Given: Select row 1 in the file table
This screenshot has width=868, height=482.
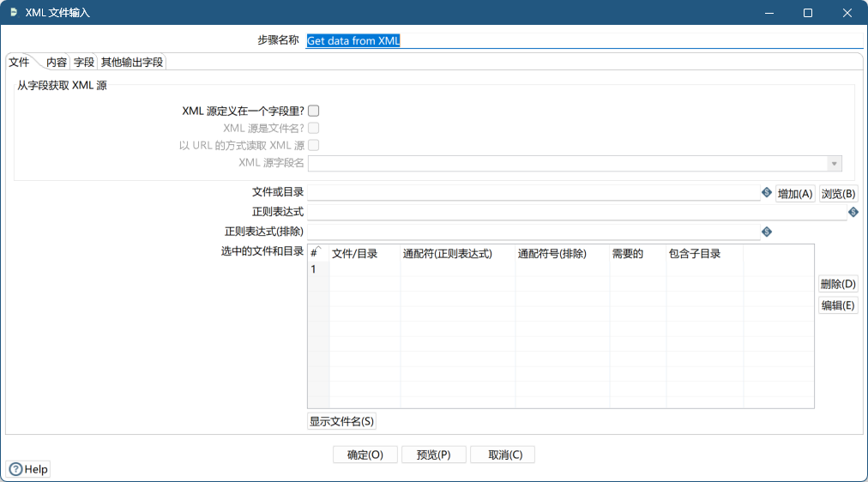Looking at the screenshot, I should pyautogui.click(x=561, y=269).
